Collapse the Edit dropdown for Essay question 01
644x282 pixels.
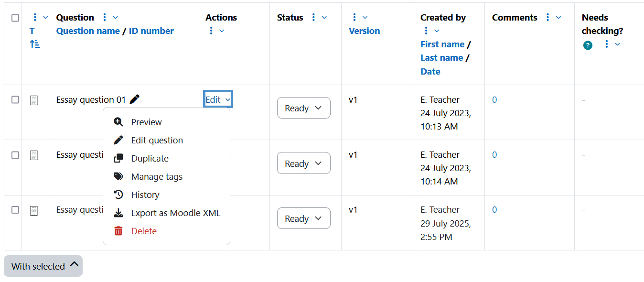[x=218, y=99]
